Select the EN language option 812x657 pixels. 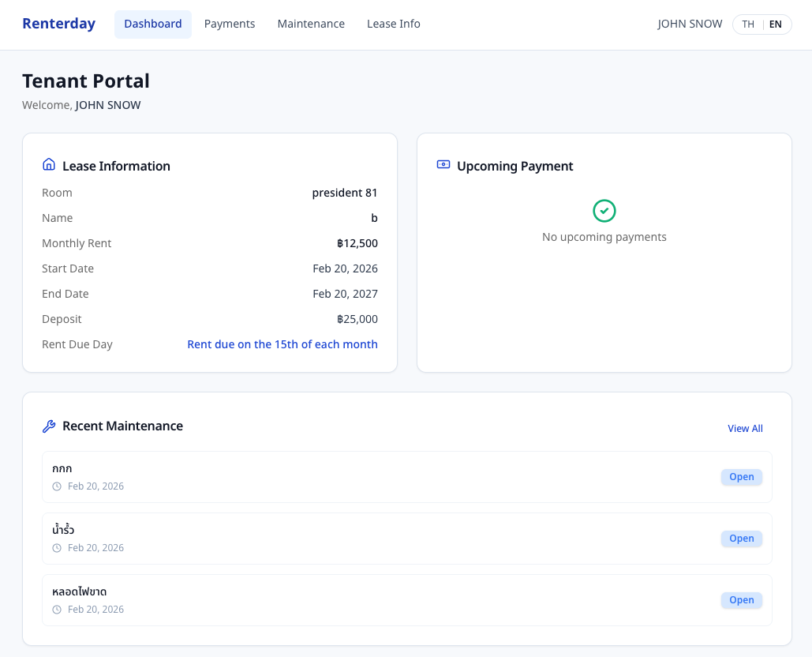776,24
